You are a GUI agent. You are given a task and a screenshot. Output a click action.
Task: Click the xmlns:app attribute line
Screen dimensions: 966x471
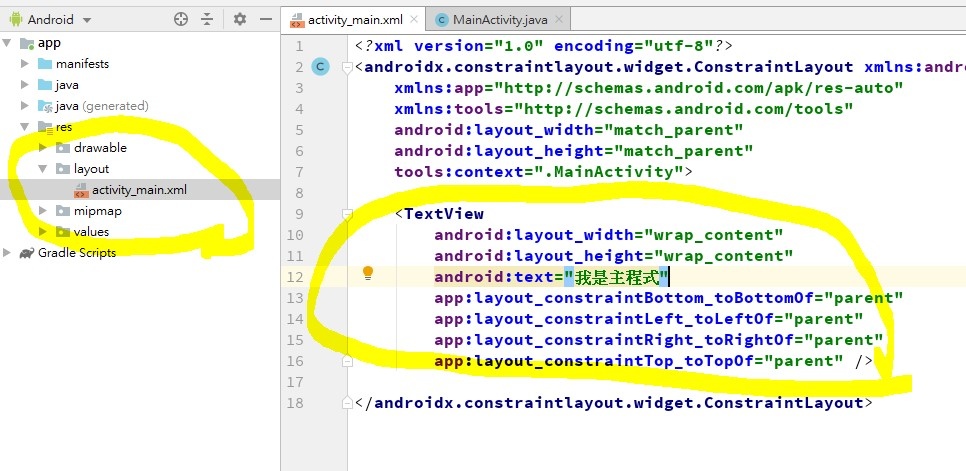coord(649,87)
